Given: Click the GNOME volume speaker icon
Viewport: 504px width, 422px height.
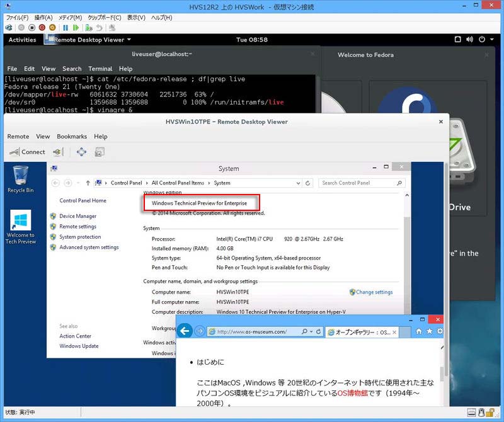Looking at the screenshot, I should [x=469, y=40].
